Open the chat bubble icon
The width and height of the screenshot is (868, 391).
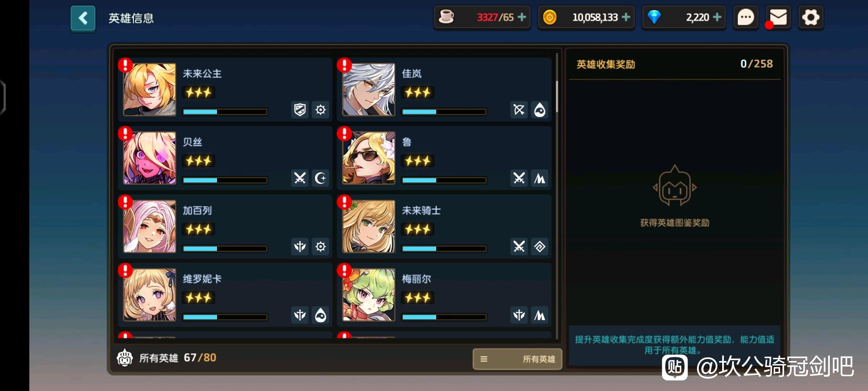pyautogui.click(x=746, y=18)
